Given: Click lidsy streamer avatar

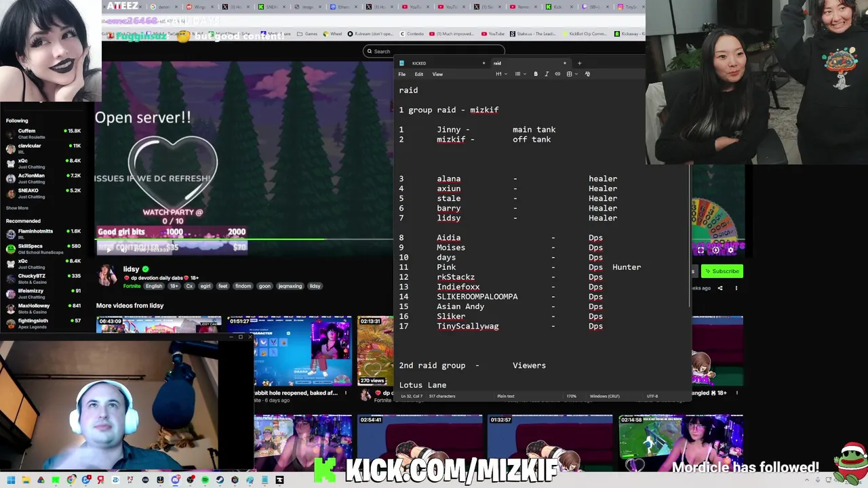Looking at the screenshot, I should [x=107, y=275].
